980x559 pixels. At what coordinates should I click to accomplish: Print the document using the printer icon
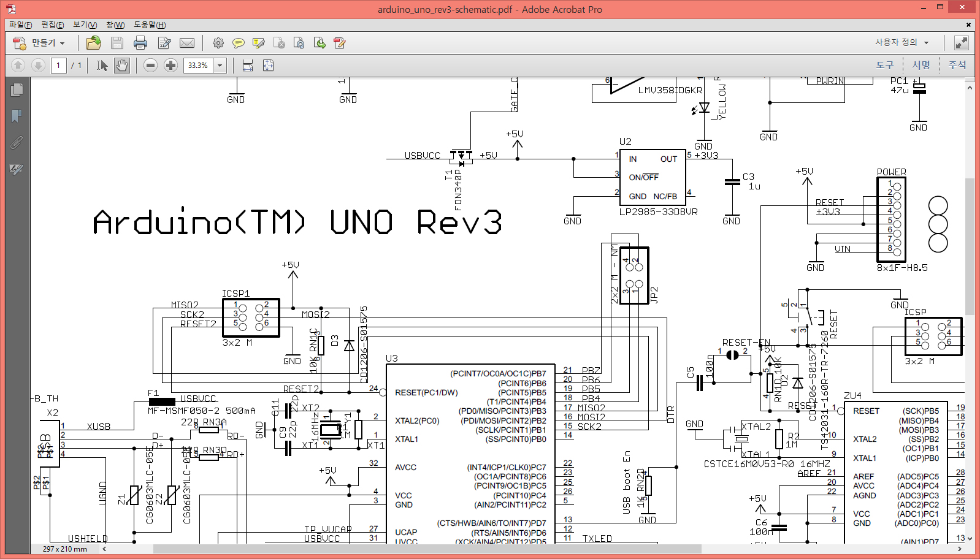coord(140,43)
